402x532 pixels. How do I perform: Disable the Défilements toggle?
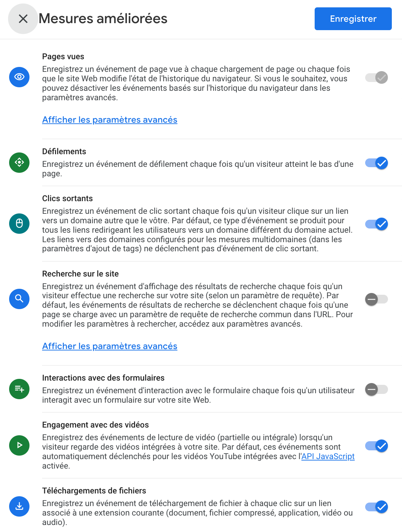[x=376, y=163]
